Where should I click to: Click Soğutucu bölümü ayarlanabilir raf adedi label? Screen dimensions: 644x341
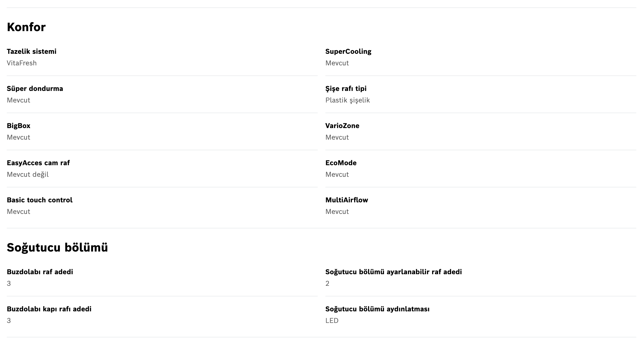[393, 272]
